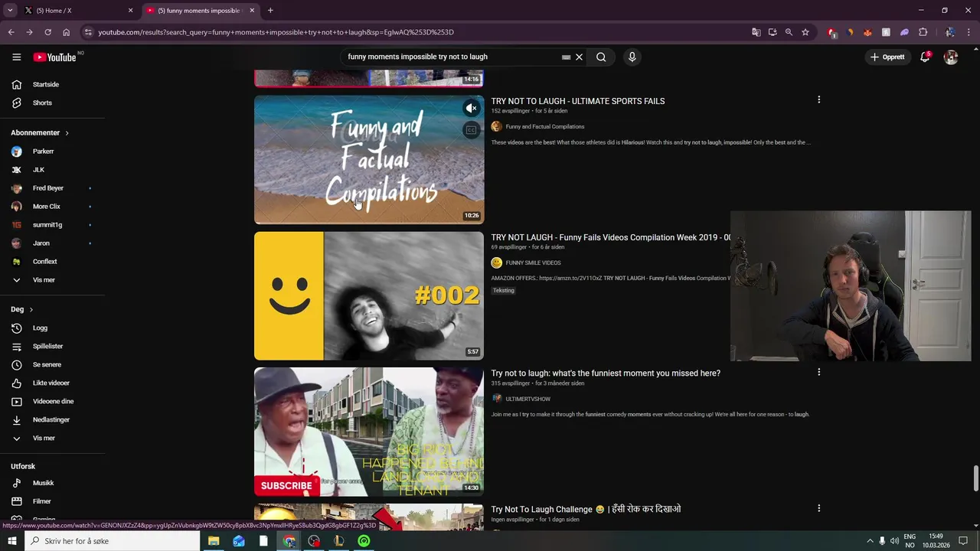Open the MetaMask fox extension
This screenshot has height=551, width=980.
[867, 32]
